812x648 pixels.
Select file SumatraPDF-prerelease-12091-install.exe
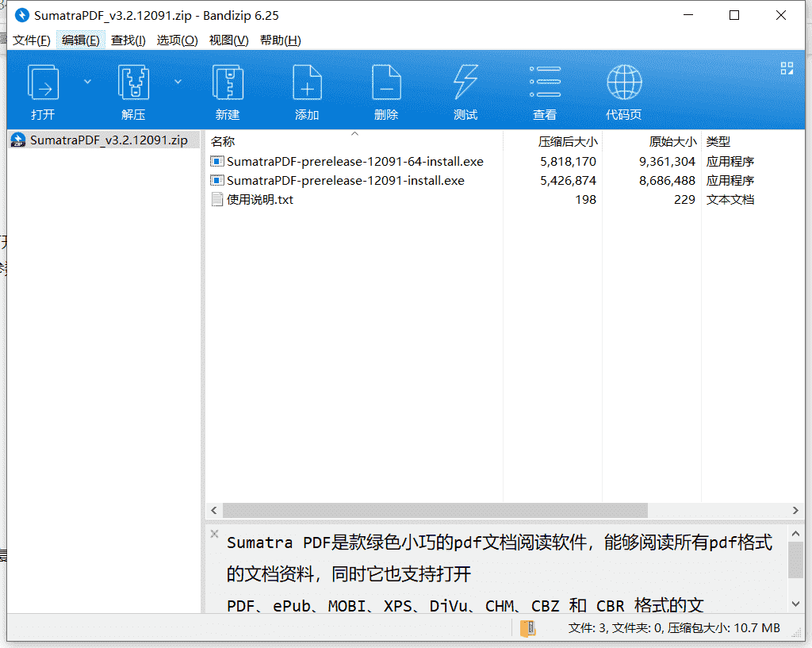[x=346, y=180]
